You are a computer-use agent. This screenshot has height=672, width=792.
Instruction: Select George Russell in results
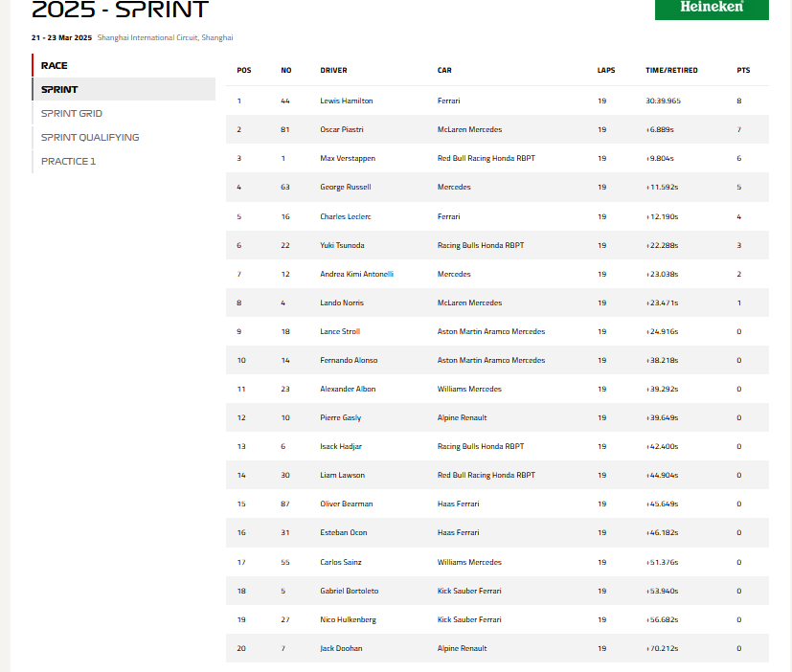click(x=346, y=188)
